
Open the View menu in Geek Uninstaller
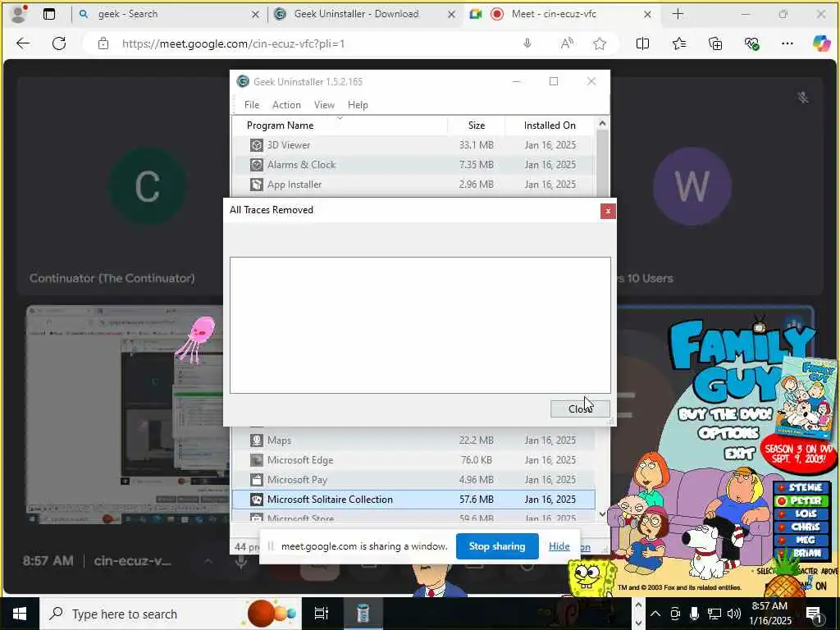pyautogui.click(x=323, y=105)
